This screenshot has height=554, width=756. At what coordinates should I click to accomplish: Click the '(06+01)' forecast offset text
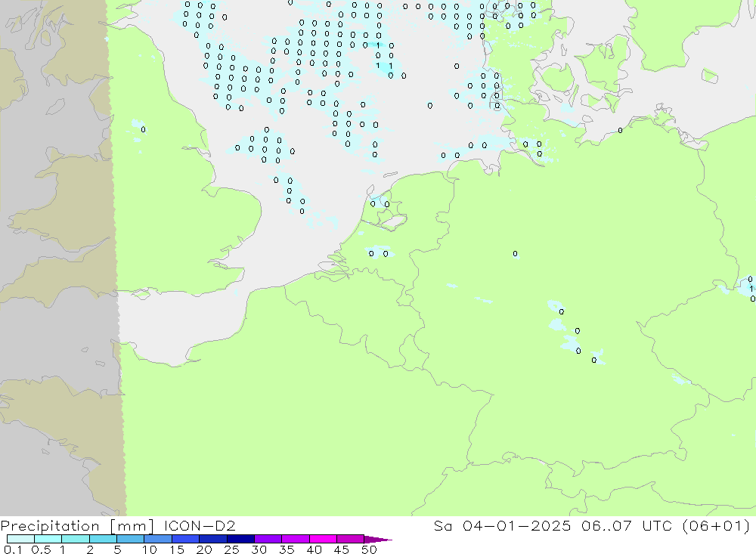(717, 525)
